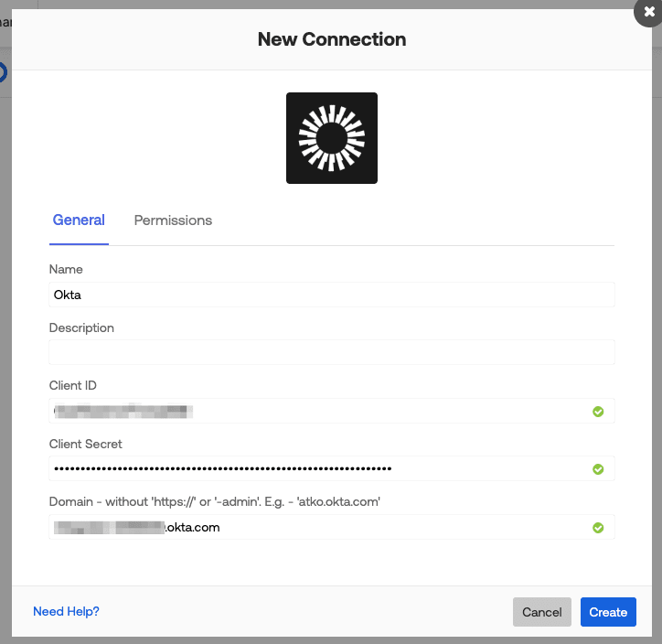Click the green checkmark in Client ID field
Image resolution: width=662 pixels, height=644 pixels.
coord(598,412)
